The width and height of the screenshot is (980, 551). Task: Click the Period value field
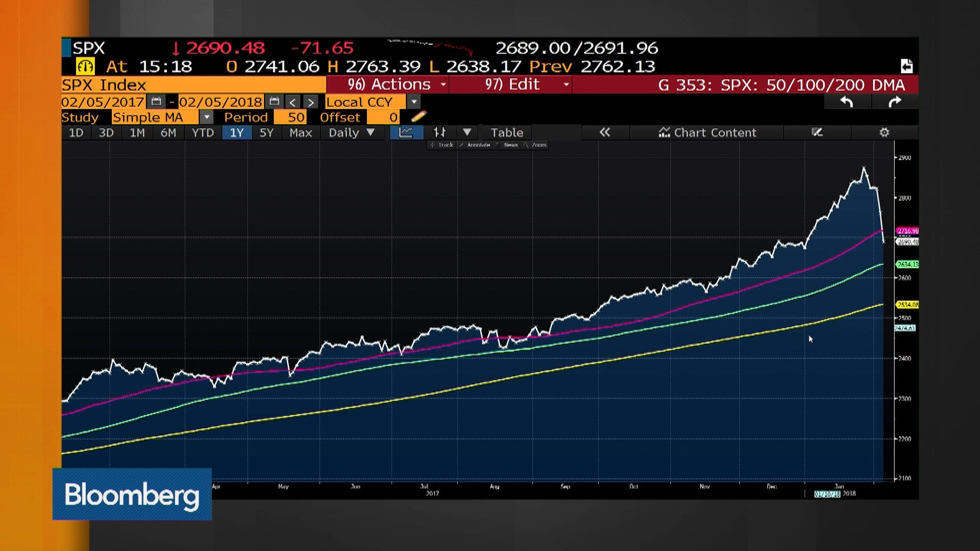click(290, 117)
